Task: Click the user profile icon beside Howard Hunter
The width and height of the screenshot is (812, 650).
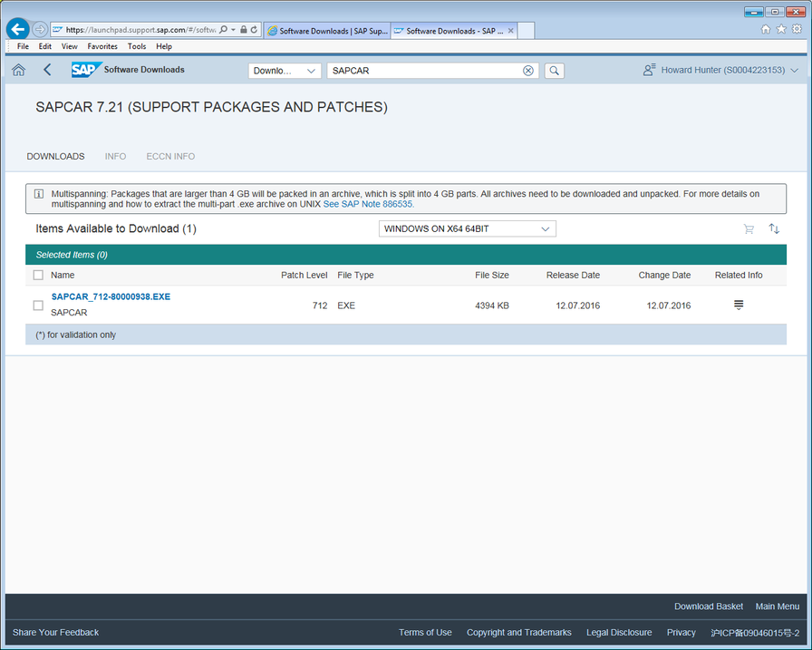Action: click(x=648, y=70)
